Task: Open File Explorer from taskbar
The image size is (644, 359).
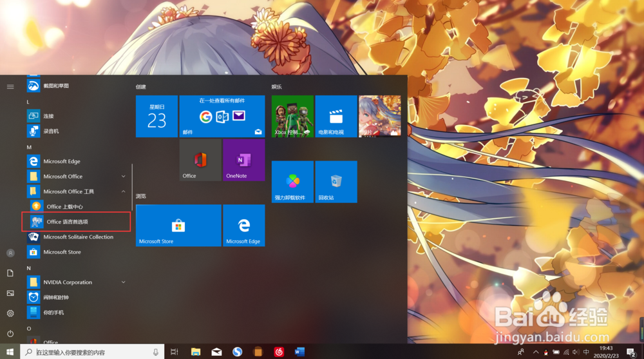Action: point(196,352)
